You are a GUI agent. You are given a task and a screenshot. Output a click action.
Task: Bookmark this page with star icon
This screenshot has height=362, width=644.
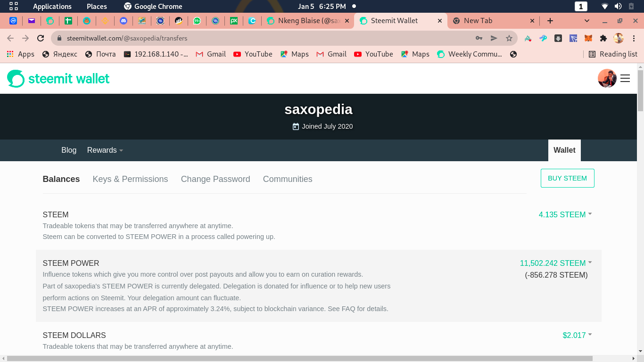(x=509, y=38)
